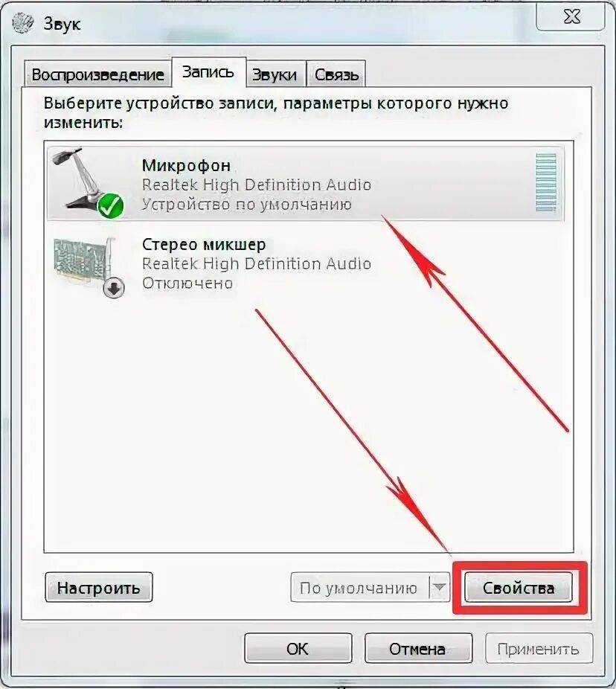Select the Запись tab

tap(208, 72)
